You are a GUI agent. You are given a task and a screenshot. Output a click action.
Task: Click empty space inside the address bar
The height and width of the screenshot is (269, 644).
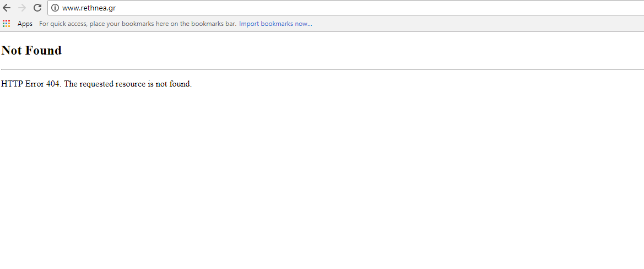pos(370,8)
